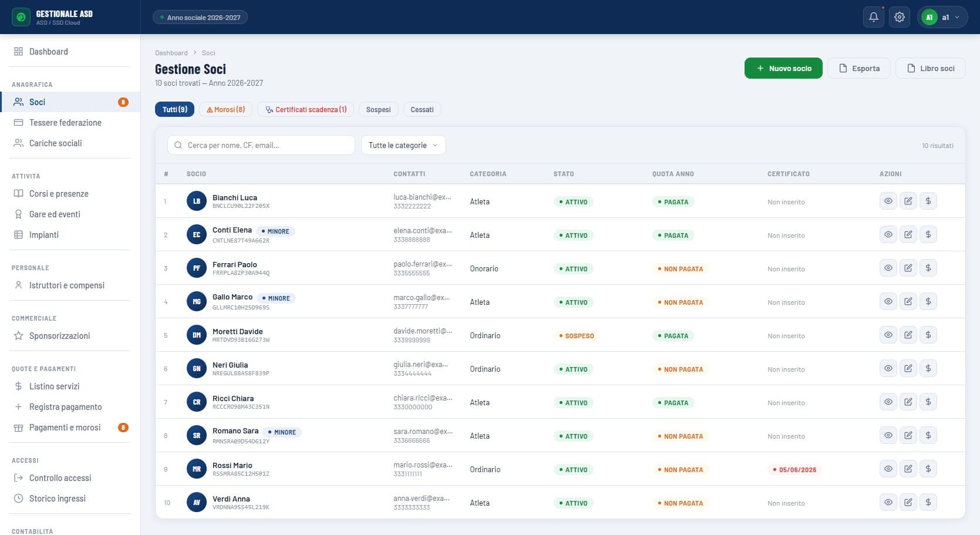Edit Ricci Chiara's record

click(908, 402)
